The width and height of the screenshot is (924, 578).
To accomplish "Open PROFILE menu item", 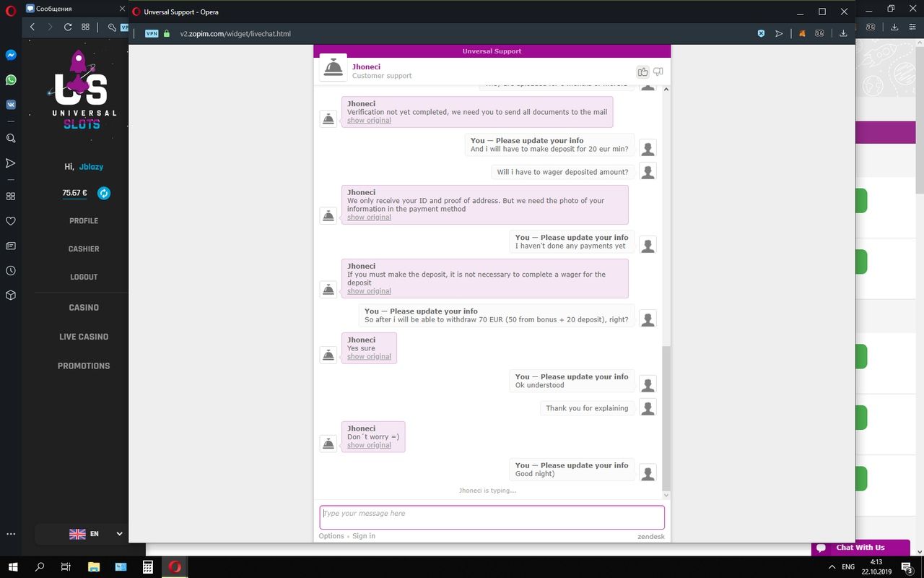I will (x=84, y=221).
